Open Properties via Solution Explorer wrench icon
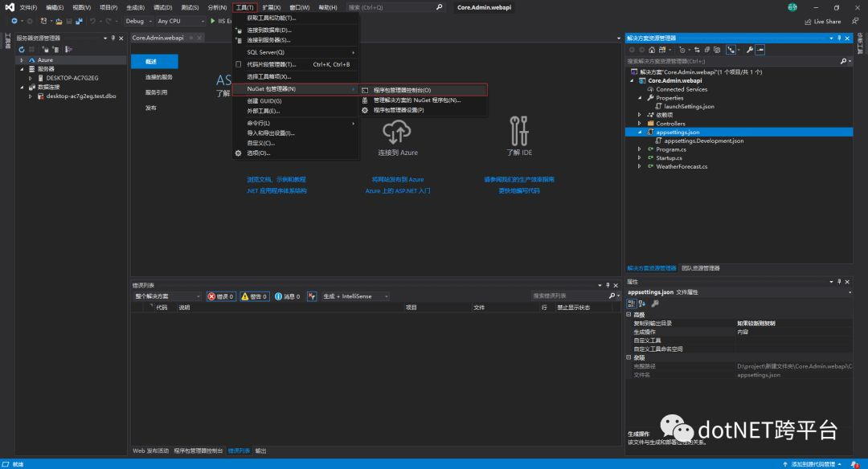Screen dimensions: 868x469 tap(750, 50)
